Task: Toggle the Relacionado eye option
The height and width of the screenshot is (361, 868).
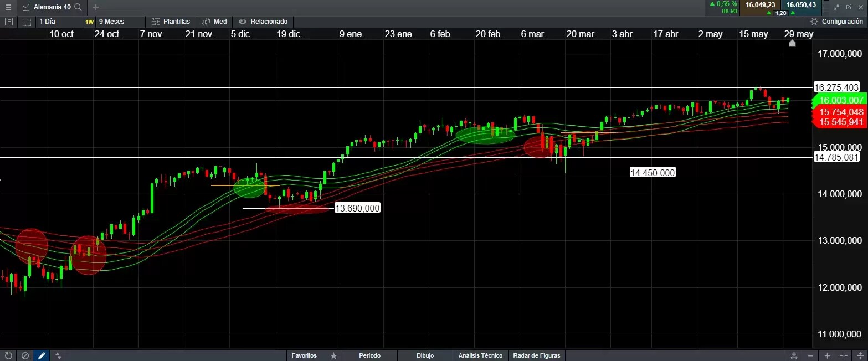Action: [x=263, y=22]
